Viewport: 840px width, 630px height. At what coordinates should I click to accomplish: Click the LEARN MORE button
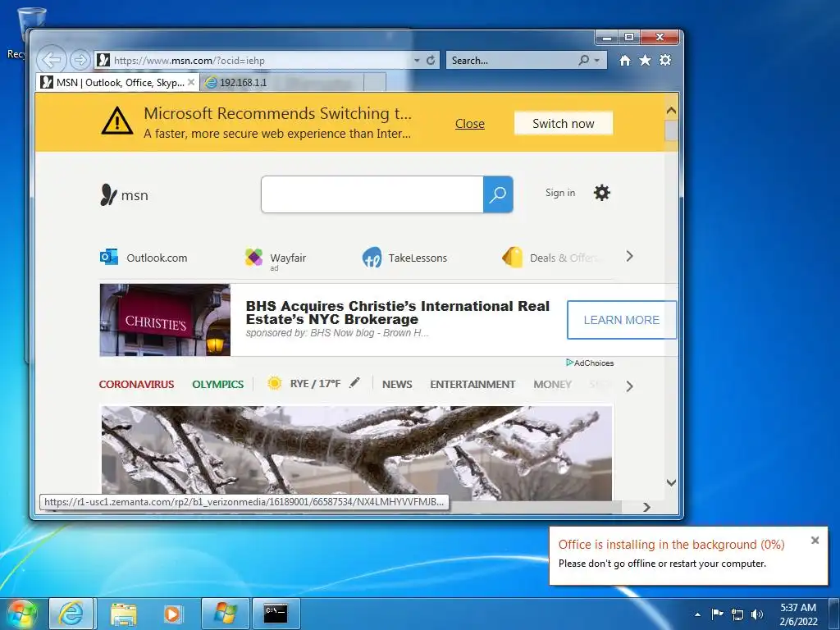[622, 320]
